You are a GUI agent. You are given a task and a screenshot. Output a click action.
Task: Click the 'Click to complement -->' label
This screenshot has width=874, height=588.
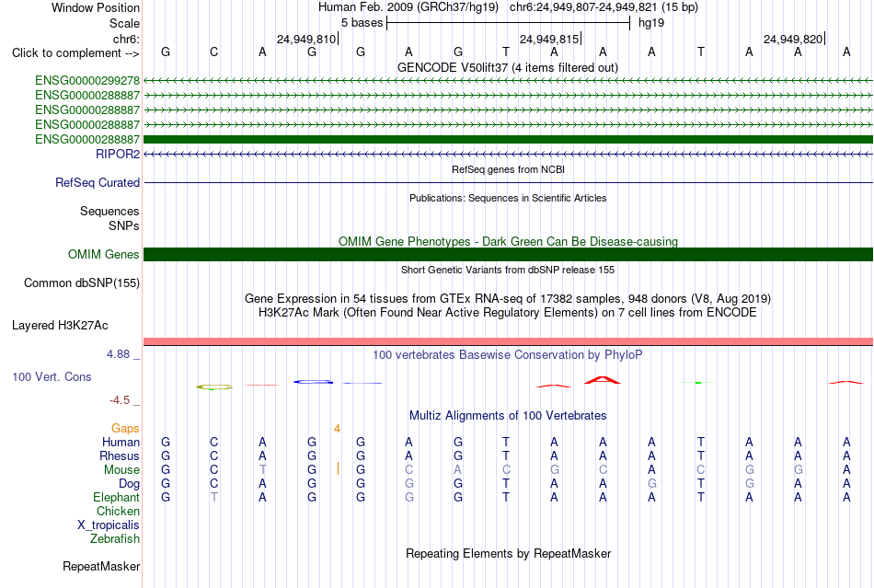click(x=75, y=53)
